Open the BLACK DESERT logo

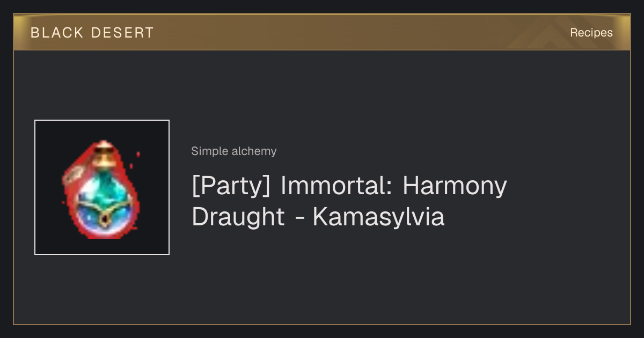pos(92,33)
